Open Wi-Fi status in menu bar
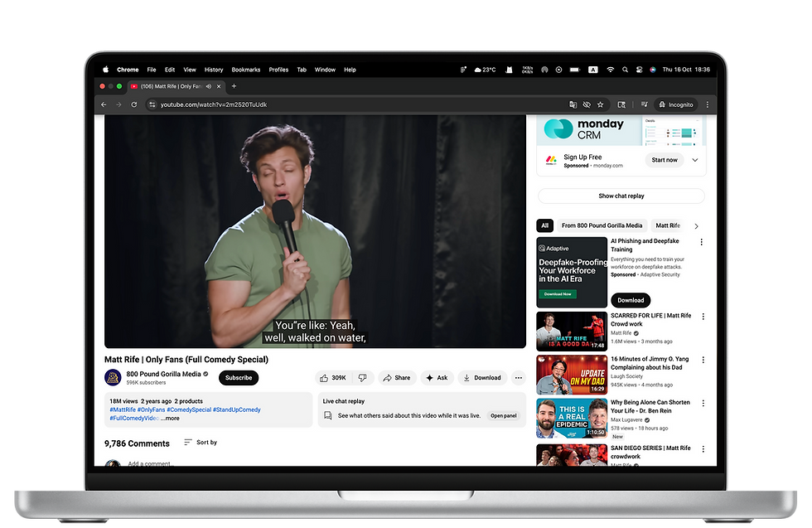The height and width of the screenshot is (528, 812). [x=611, y=70]
